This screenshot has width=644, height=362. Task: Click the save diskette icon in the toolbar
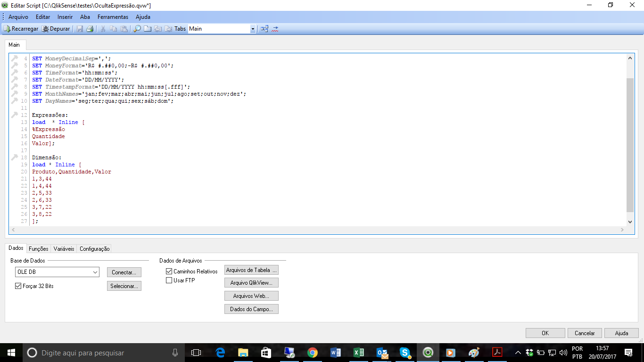pyautogui.click(x=80, y=29)
